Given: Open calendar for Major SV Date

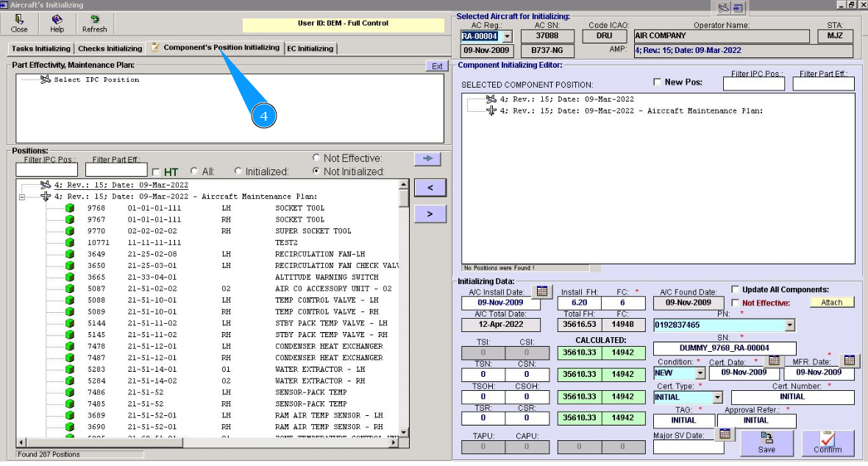Looking at the screenshot, I should [x=724, y=434].
